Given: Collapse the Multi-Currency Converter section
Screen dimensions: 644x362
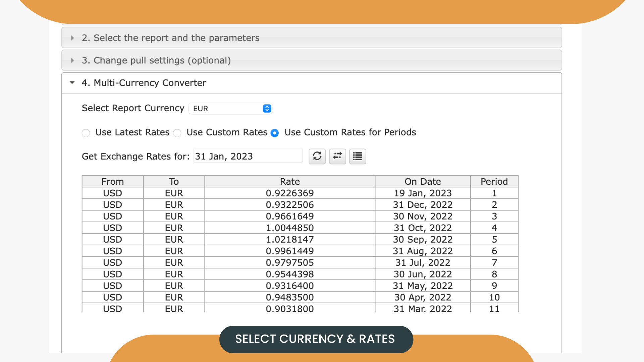Looking at the screenshot, I should 144,83.
